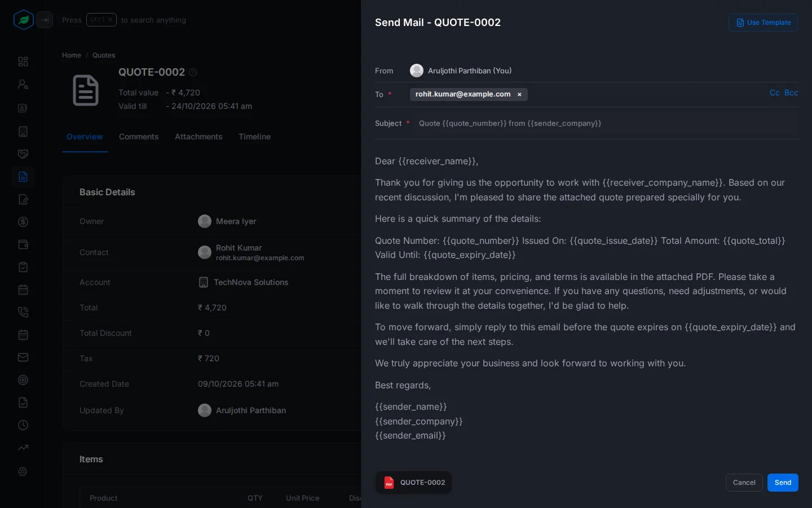812x508 pixels.
Task: Switch to the Overview tab
Action: pos(85,137)
